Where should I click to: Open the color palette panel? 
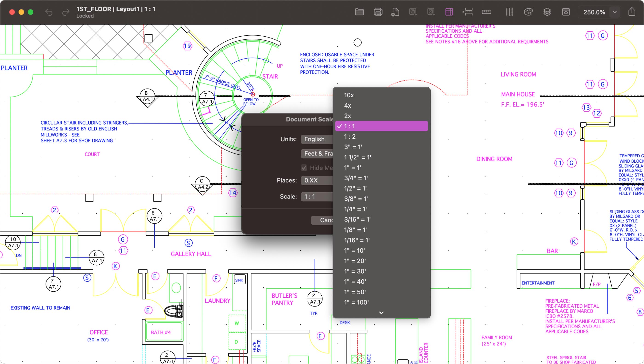point(528,12)
